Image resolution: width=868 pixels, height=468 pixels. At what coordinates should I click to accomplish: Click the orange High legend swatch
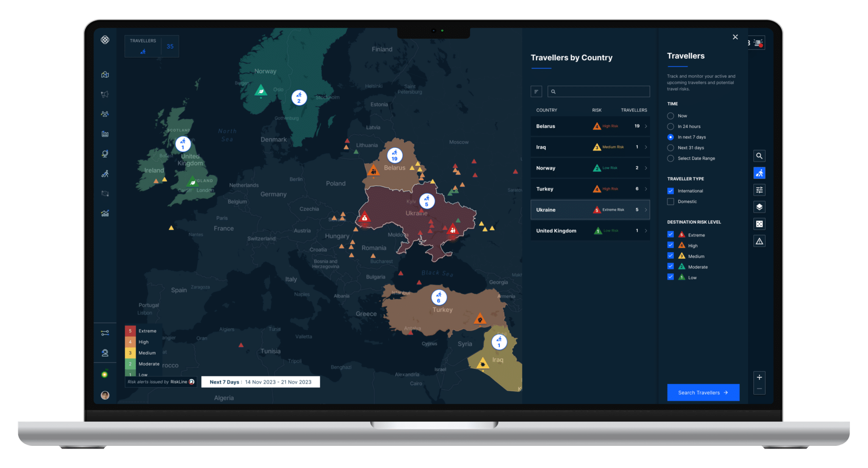pos(130,342)
